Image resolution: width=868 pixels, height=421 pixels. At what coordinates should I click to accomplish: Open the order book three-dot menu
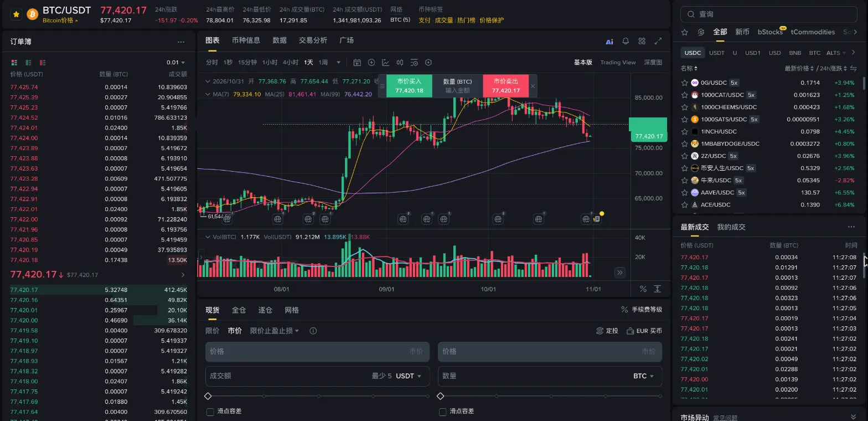[181, 42]
